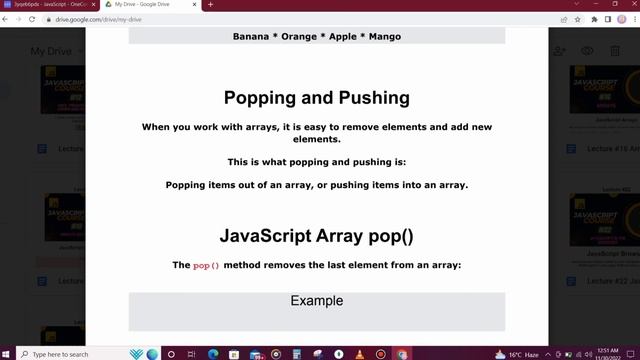Click the site lock icon in address bar

[49, 20]
